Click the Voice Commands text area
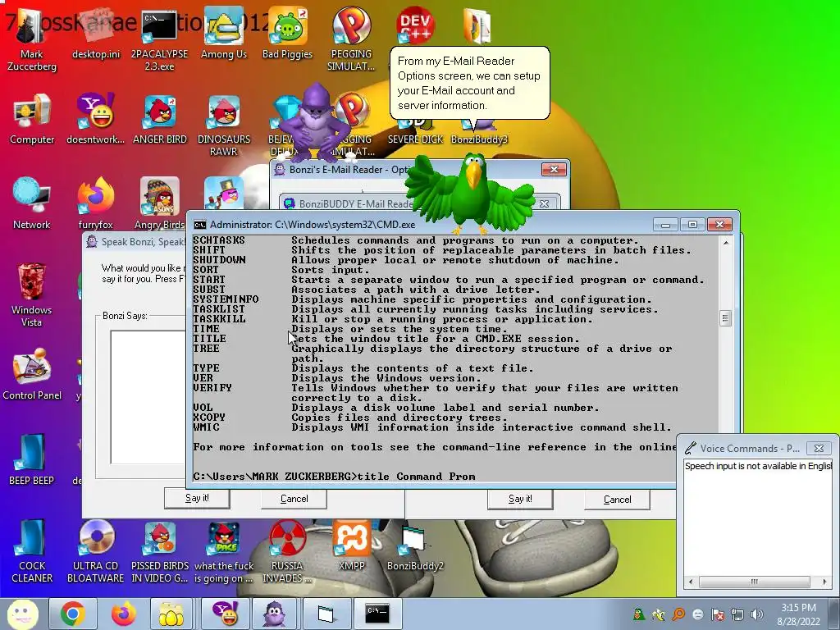The height and width of the screenshot is (630, 840). tap(757, 517)
